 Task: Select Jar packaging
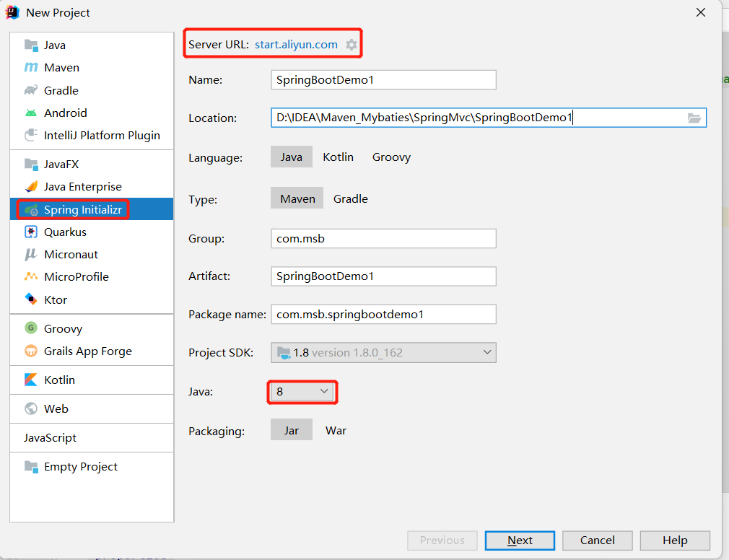292,430
